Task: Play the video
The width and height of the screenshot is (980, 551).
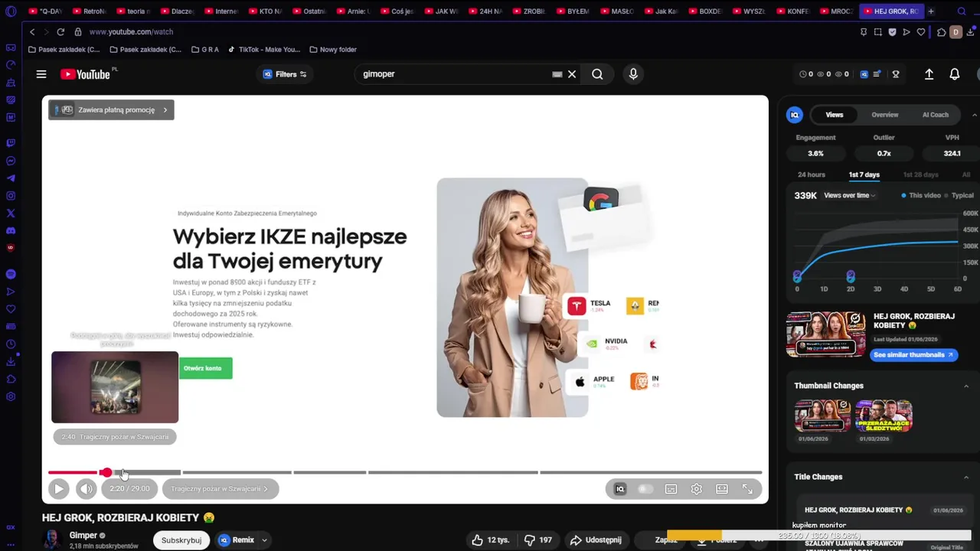Action: click(x=58, y=489)
